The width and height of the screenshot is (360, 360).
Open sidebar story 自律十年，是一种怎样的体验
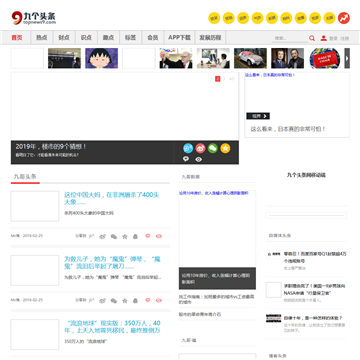313,318
